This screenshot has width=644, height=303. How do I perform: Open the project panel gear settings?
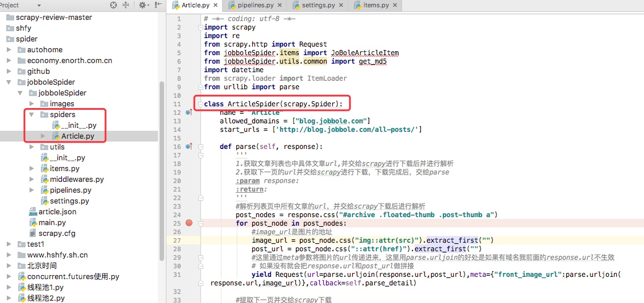point(143,5)
